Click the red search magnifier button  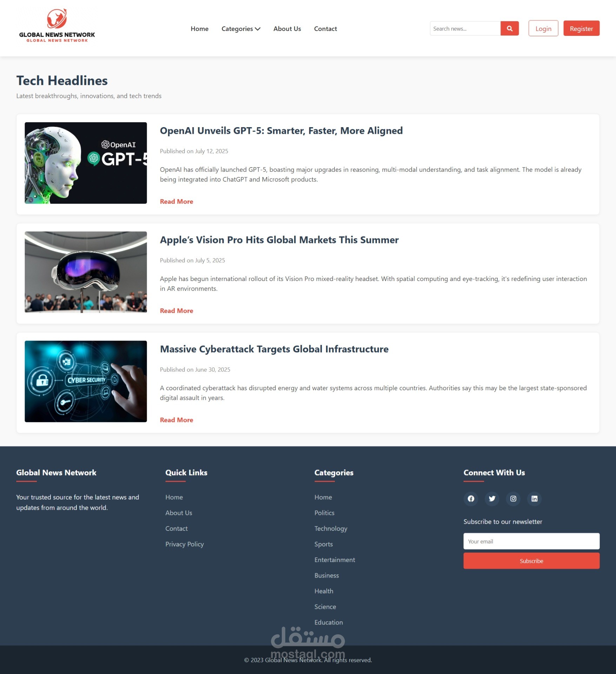coord(509,28)
